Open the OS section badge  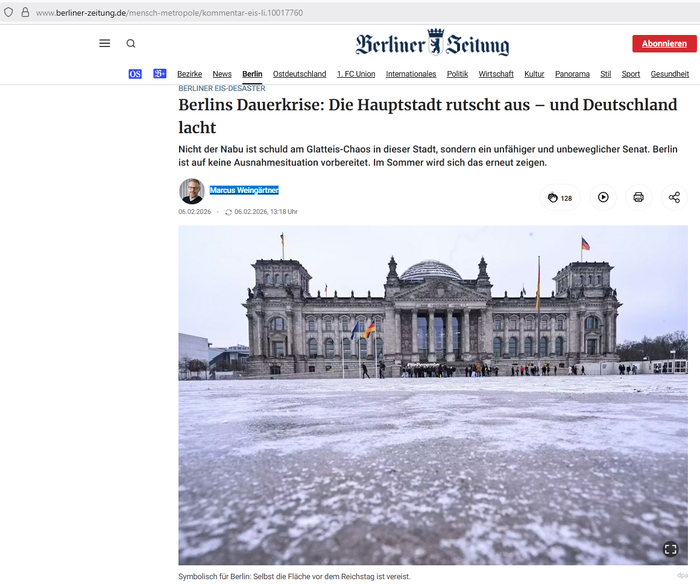point(135,74)
